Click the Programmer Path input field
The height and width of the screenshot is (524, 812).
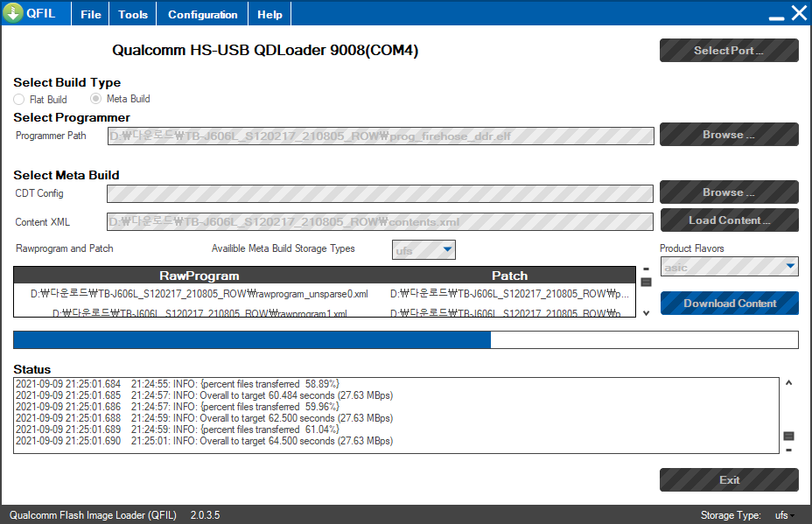point(381,136)
